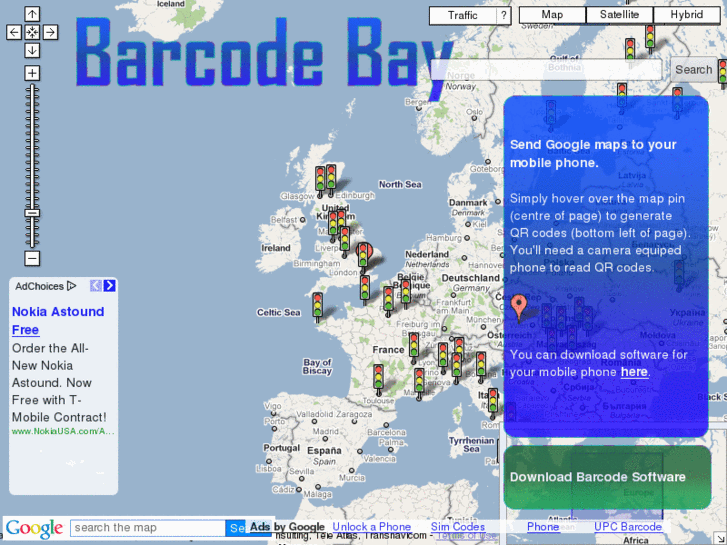Open the www.NokiaUSA.com ad URL
This screenshot has width=727, height=545.
(63, 431)
